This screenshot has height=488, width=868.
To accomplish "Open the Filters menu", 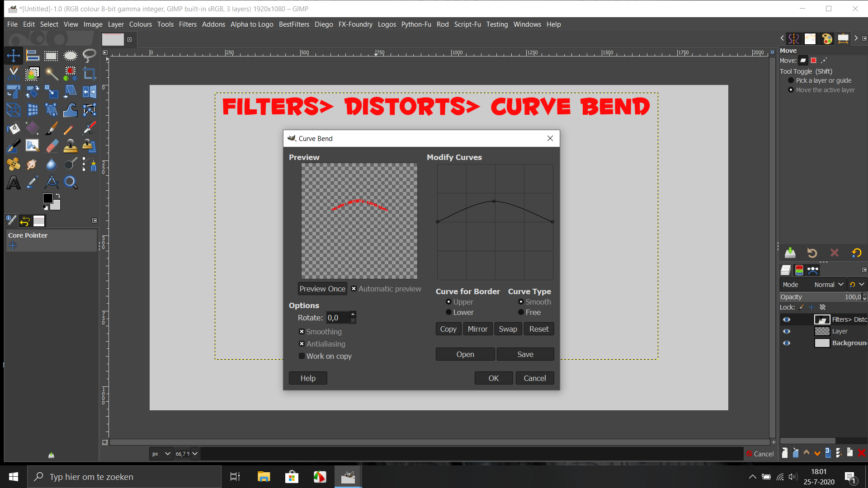I will pyautogui.click(x=188, y=24).
